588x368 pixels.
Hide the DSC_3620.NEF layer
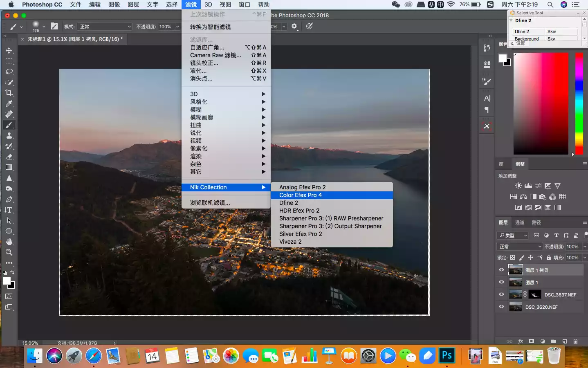pos(501,307)
